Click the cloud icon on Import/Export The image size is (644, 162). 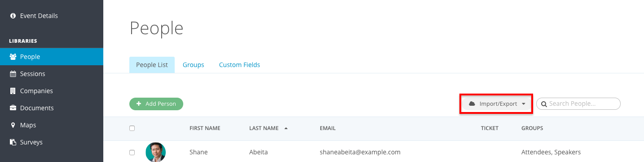click(x=472, y=104)
